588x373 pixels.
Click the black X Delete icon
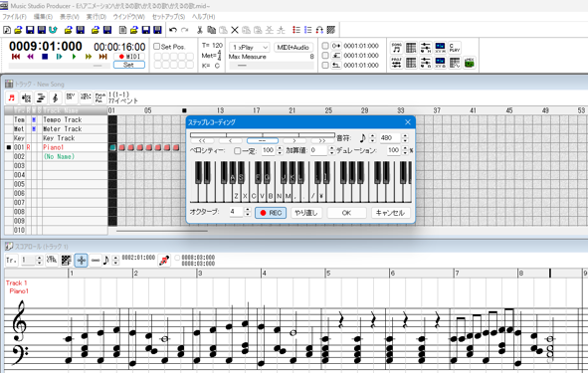click(x=235, y=30)
